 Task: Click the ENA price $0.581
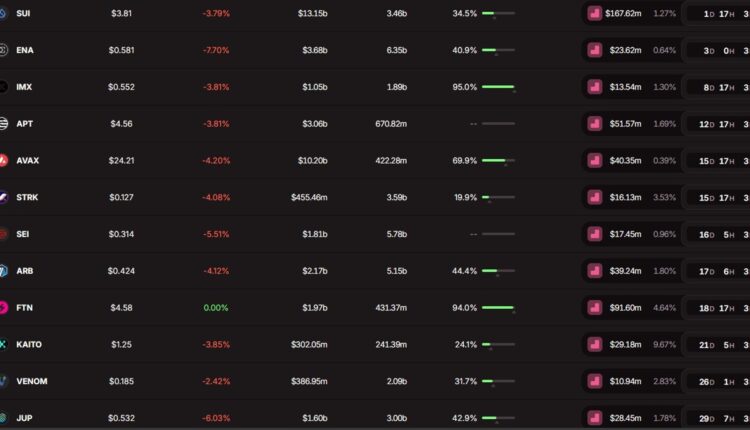point(122,50)
